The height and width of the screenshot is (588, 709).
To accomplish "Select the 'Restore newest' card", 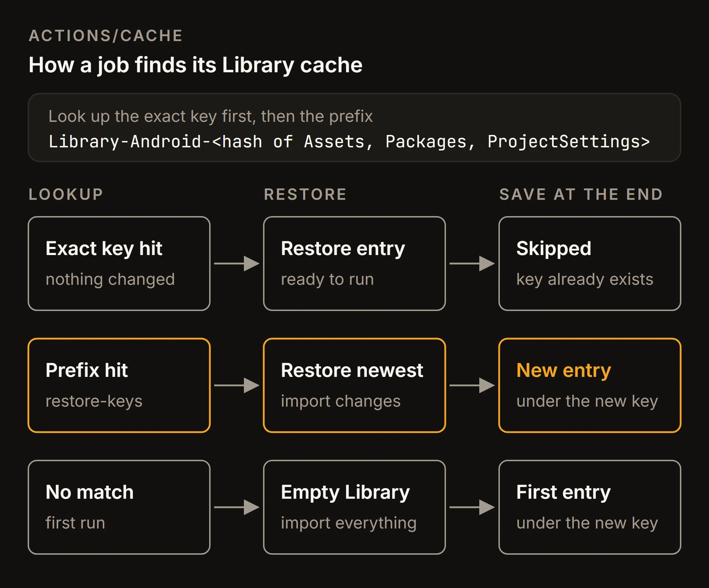I will [x=354, y=385].
